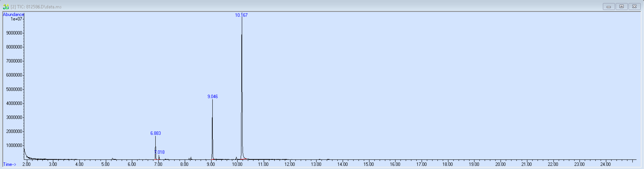
Task: Click the 10.00 time axis tick label
Action: coord(237,164)
